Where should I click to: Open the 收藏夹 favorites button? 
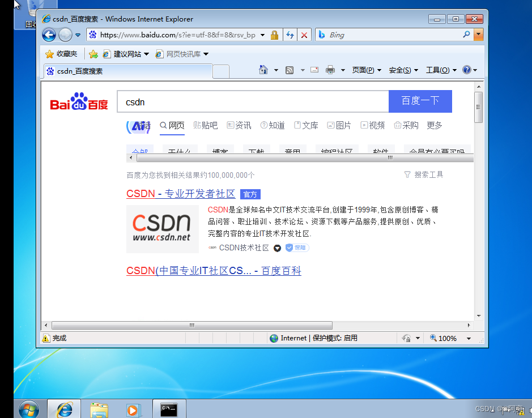[x=61, y=54]
